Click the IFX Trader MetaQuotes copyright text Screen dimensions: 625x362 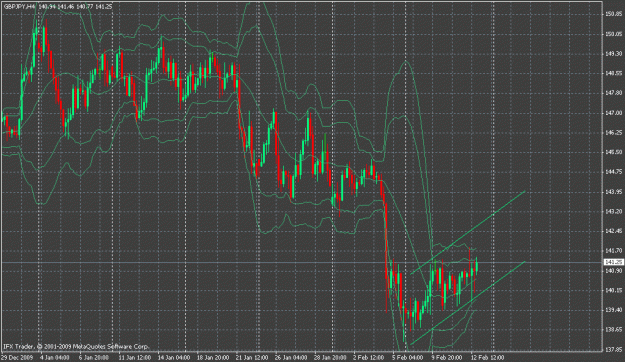(76, 346)
